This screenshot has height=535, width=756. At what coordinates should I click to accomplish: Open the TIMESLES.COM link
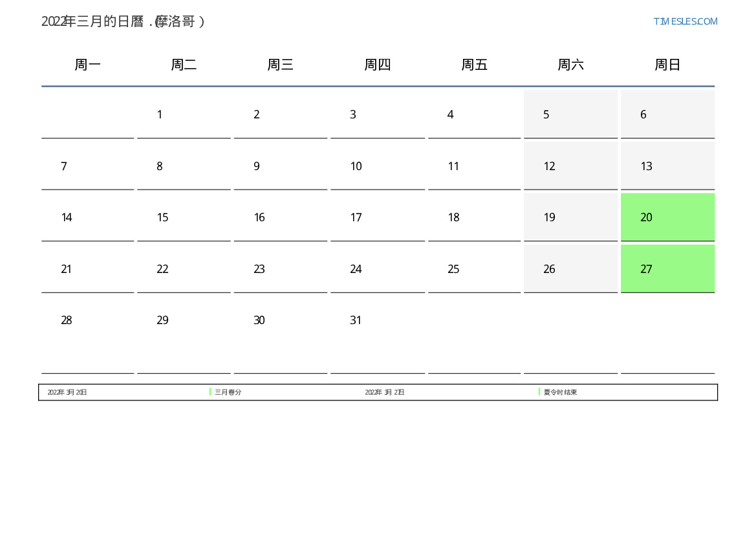coord(685,21)
